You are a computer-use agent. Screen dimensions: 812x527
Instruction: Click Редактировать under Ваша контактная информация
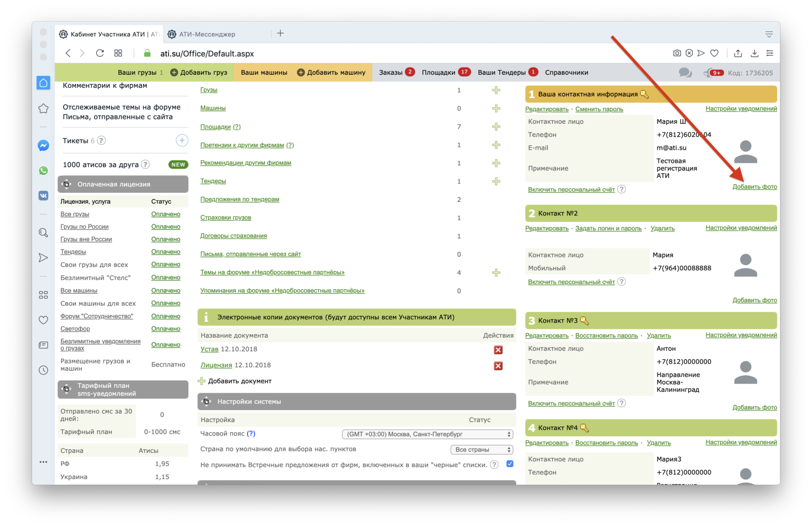click(547, 109)
